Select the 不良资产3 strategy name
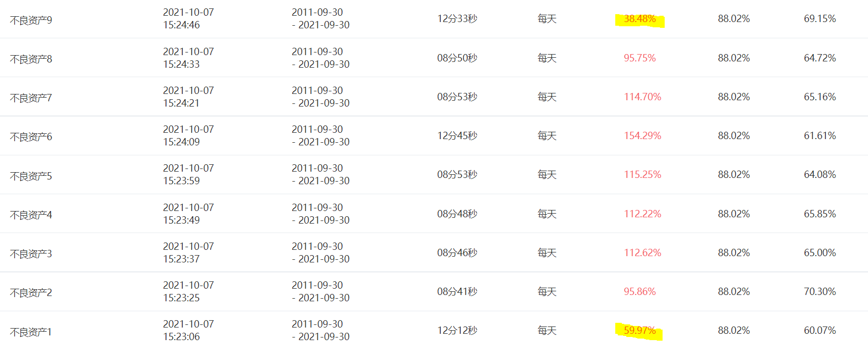The height and width of the screenshot is (348, 868). point(31,254)
